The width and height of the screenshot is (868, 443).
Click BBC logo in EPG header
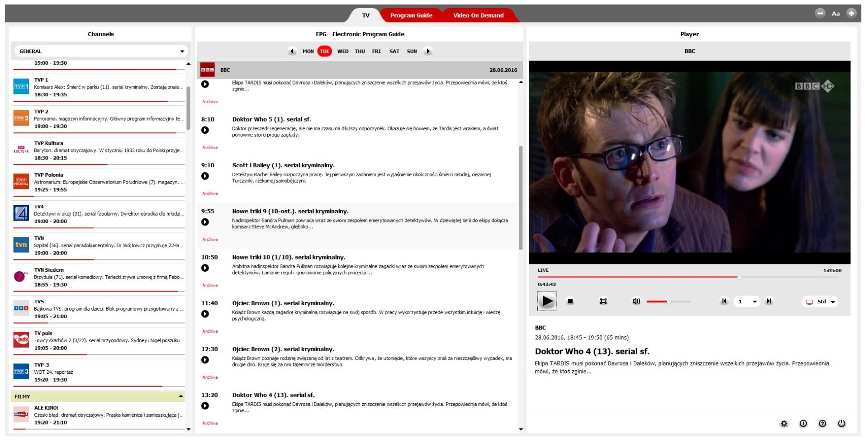(x=208, y=70)
